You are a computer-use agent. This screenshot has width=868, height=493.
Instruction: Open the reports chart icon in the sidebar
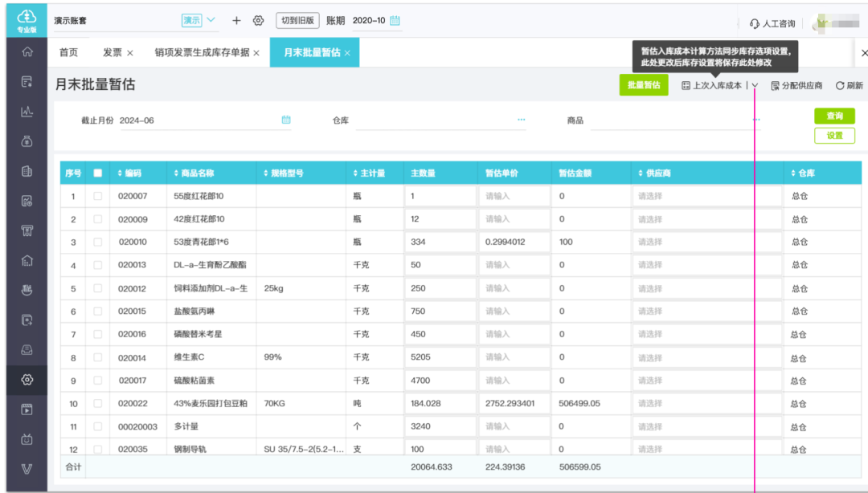(x=27, y=112)
